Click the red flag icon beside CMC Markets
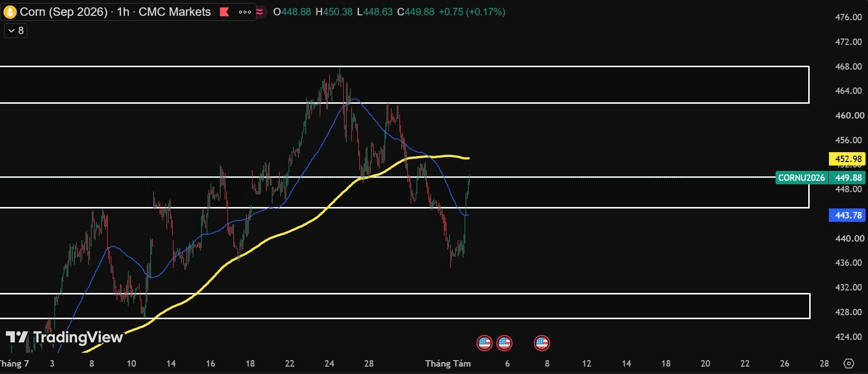868x374 pixels. [224, 12]
